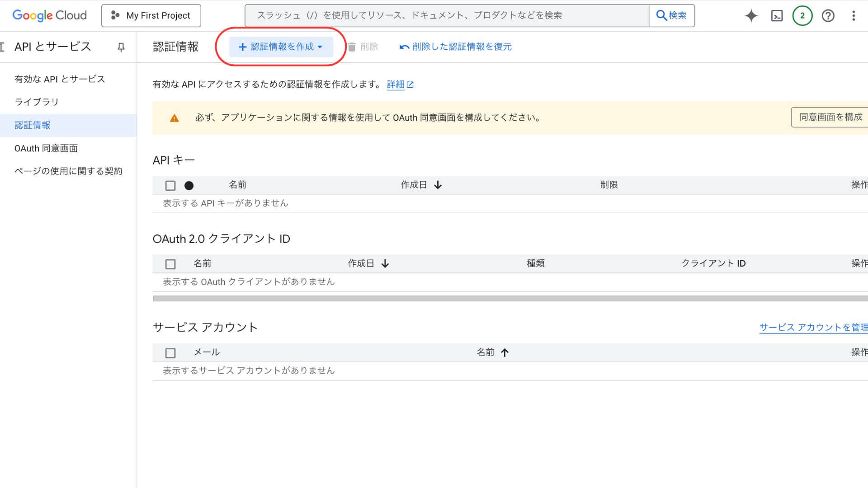Open the 認証情報を作成 dropdown
Image resolution: width=868 pixels, height=488 pixels.
click(x=281, y=47)
